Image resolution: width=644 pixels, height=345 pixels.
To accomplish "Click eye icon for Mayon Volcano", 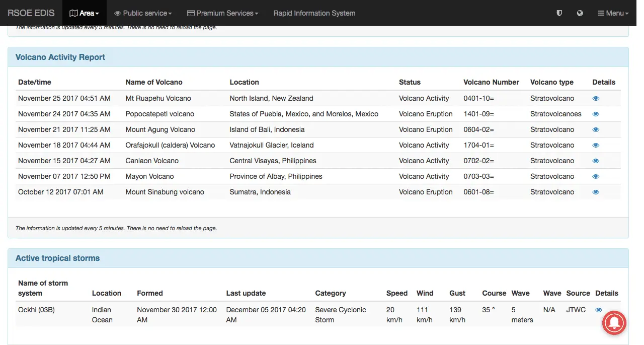I will pyautogui.click(x=596, y=176).
